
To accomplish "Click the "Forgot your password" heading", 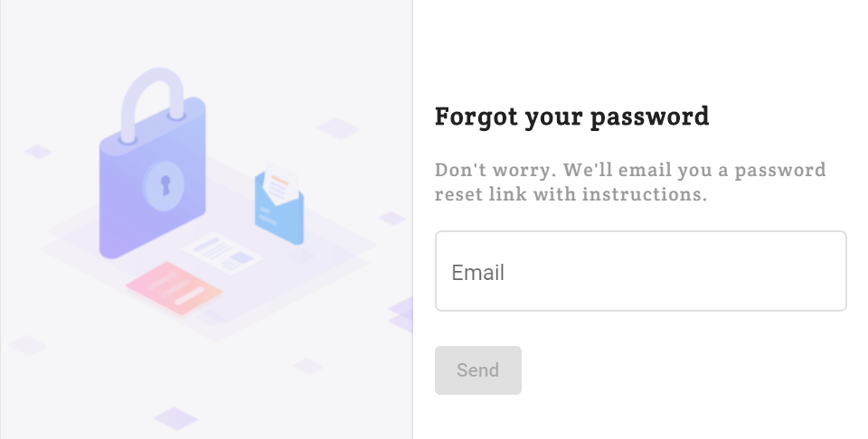I will 571,117.
